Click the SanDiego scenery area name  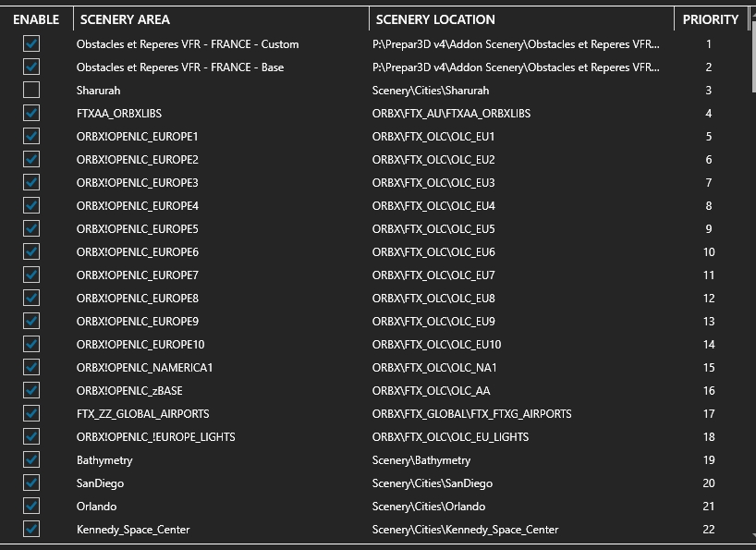click(x=101, y=483)
